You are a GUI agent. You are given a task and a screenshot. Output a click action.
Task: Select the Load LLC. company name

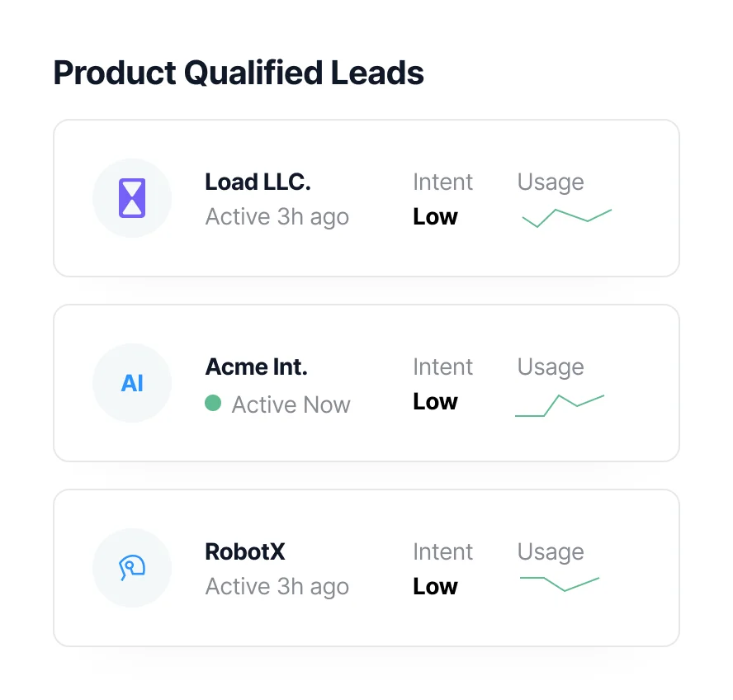pyautogui.click(x=258, y=182)
